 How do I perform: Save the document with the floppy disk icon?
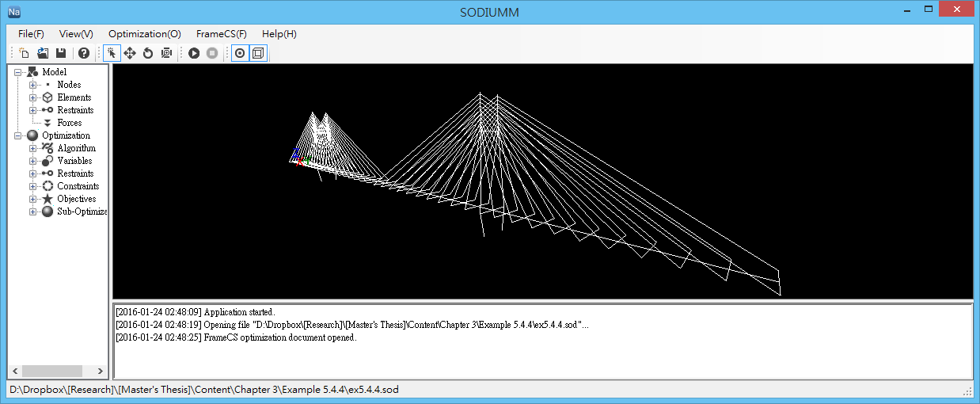(x=60, y=53)
